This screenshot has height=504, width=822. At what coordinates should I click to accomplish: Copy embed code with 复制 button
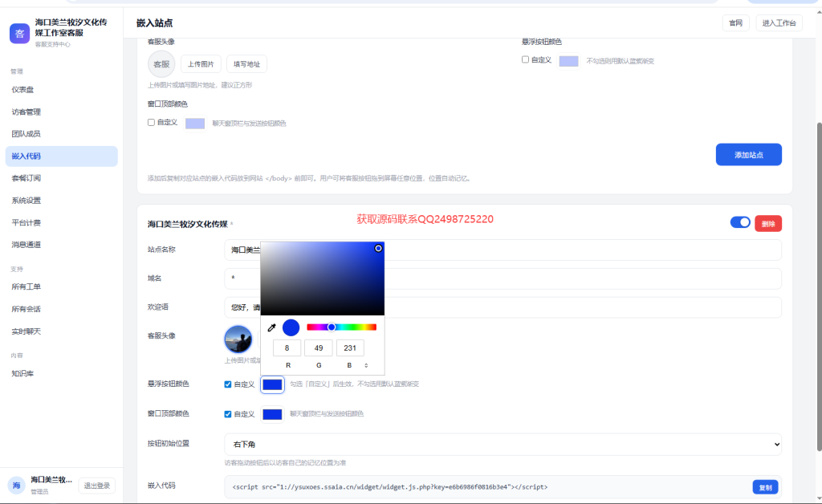click(765, 487)
